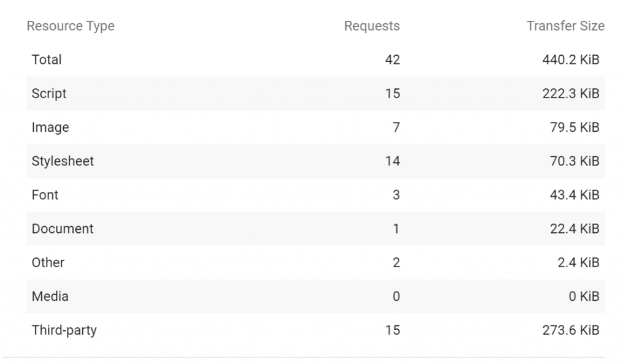This screenshot has height=364, width=628.
Task: Click the 273.6 KiB third-party transfer size
Action: pos(571,330)
